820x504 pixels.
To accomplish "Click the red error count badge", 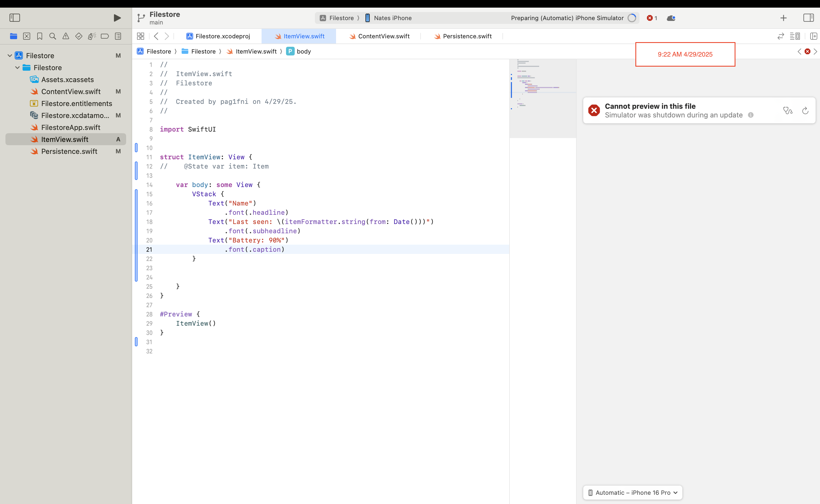I will tap(652, 18).
